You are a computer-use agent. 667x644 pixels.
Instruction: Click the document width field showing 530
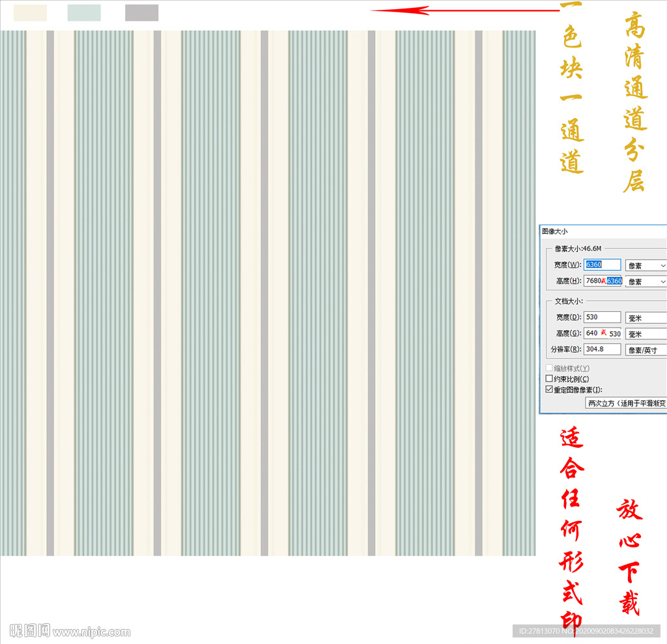click(x=602, y=317)
